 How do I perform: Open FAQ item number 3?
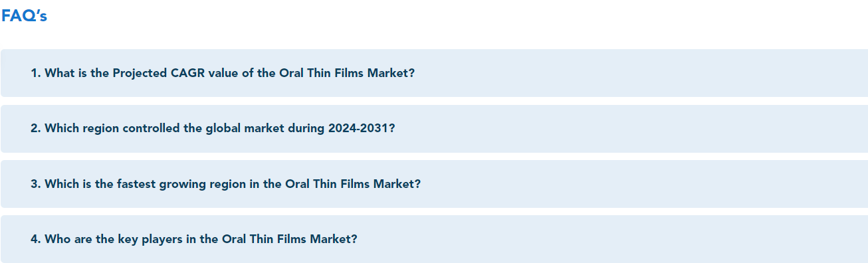(434, 184)
